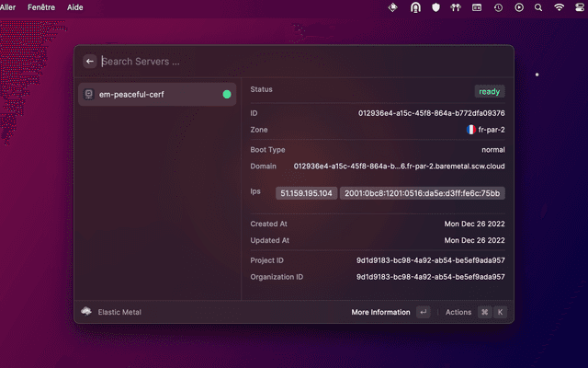Click the Elastic Metal cloud icon

86,312
